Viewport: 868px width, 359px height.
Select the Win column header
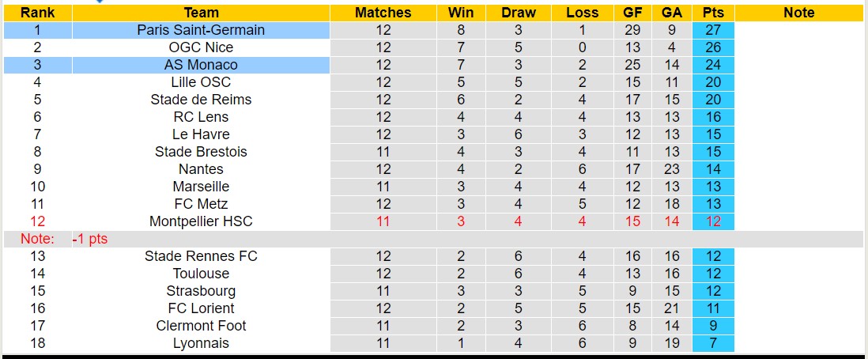tap(461, 13)
